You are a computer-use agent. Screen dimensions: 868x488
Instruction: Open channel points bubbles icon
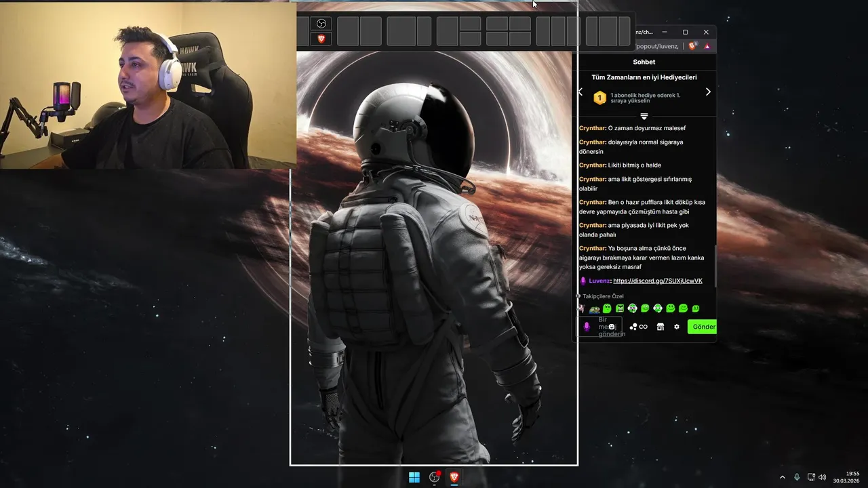633,327
